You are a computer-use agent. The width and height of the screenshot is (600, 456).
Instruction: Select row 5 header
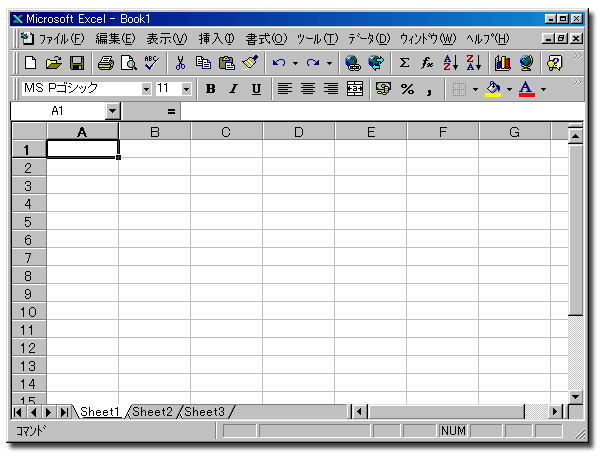click(28, 222)
